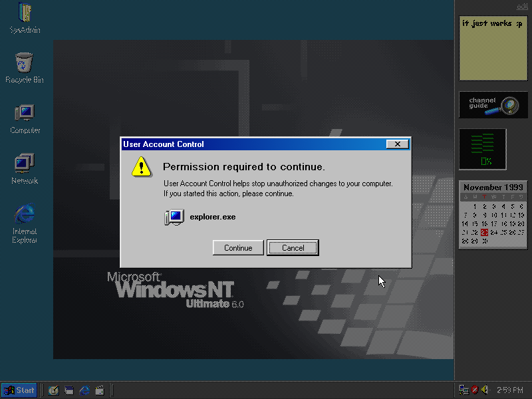Click the Continue button in the UAC dialog

238,247
